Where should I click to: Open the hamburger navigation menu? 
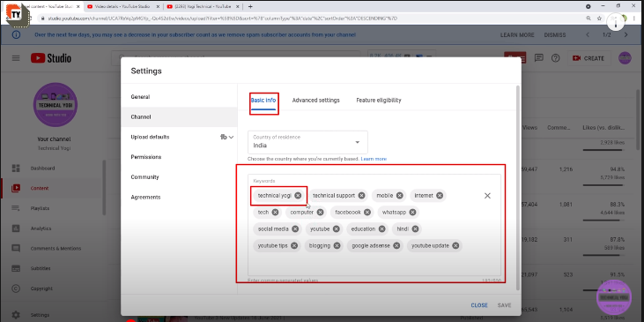coord(16,58)
